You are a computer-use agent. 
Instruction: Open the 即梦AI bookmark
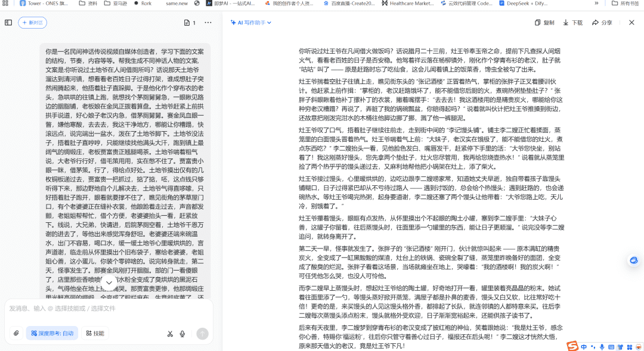(230, 4)
